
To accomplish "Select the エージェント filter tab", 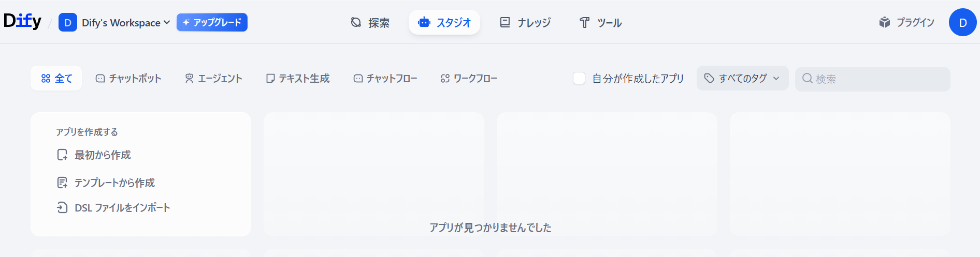I will pyautogui.click(x=213, y=78).
